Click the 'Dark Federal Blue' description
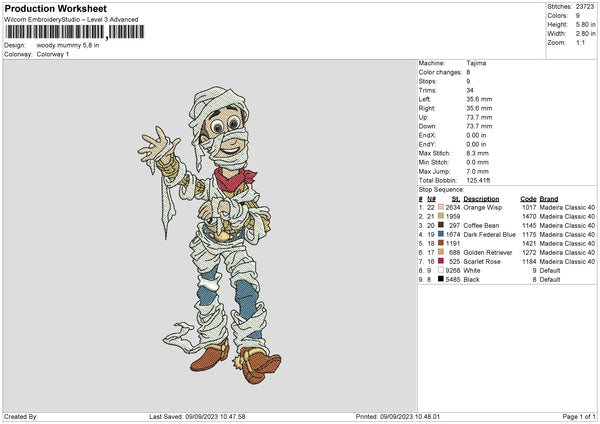Image resolution: width=600 pixels, height=424 pixels. point(489,235)
